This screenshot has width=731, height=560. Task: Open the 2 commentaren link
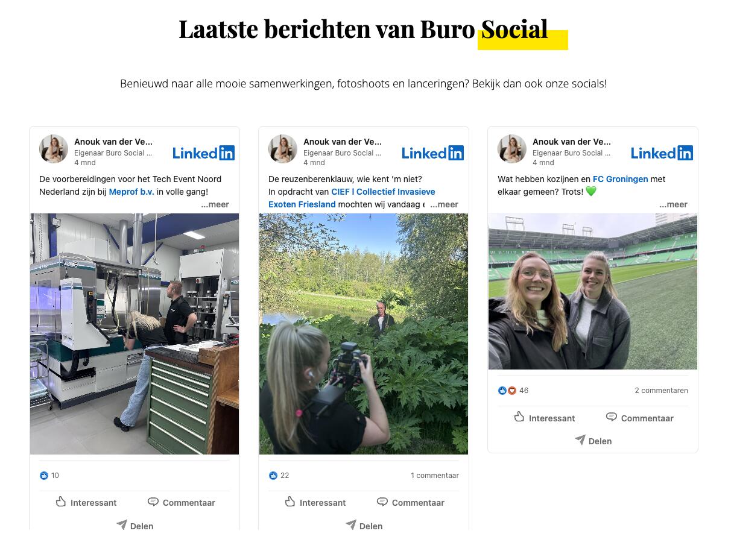coord(661,391)
